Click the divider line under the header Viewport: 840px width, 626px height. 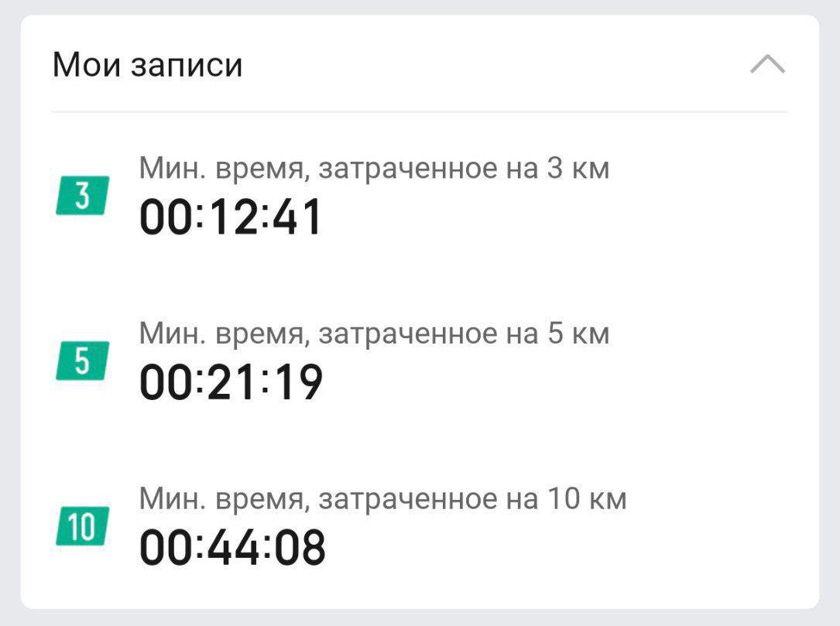420,112
